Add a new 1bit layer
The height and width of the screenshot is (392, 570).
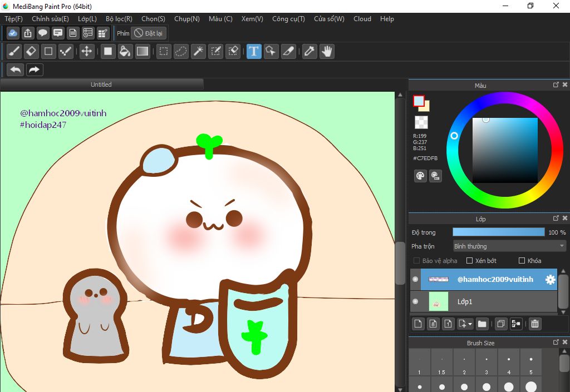448,324
